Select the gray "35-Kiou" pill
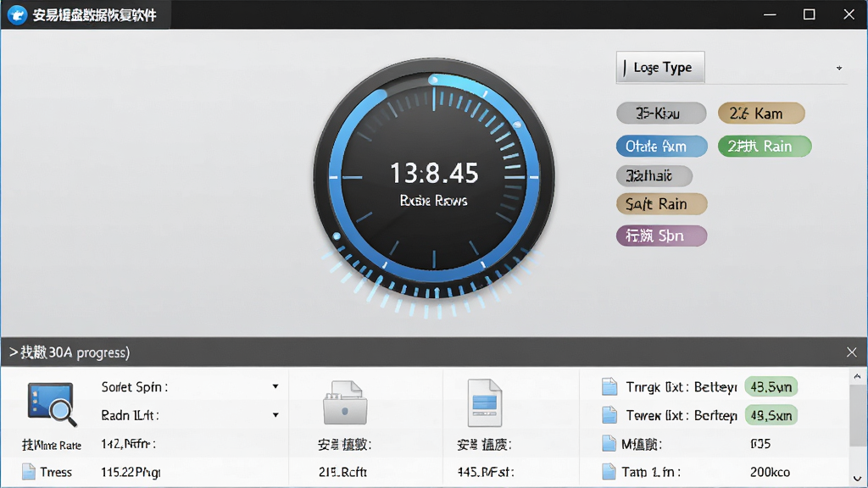The height and width of the screenshot is (488, 868). [x=661, y=114]
